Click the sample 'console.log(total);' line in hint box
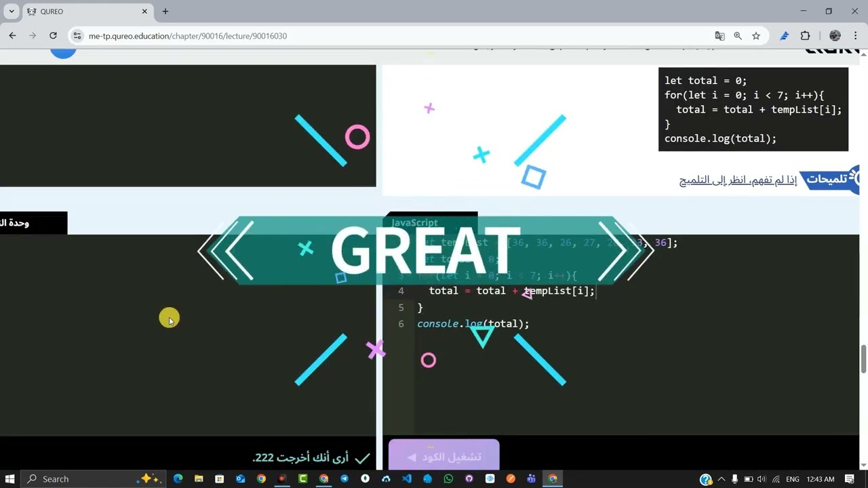The image size is (868, 488). [720, 138]
